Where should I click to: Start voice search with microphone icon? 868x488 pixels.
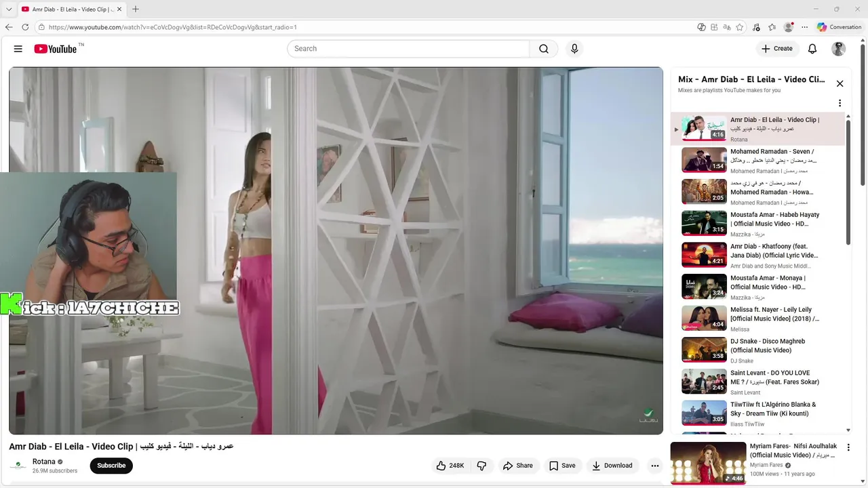click(x=574, y=49)
